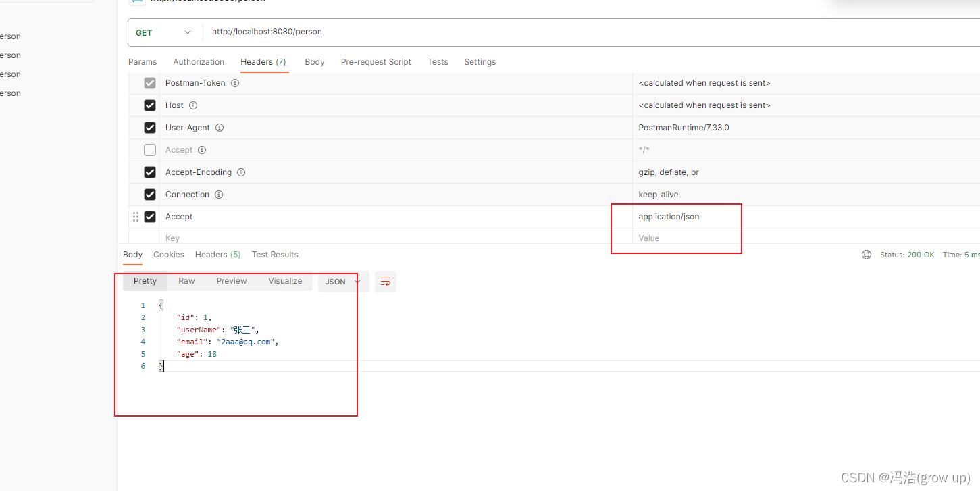Image resolution: width=980 pixels, height=491 pixels.
Task: Select the Headers (7) request tab
Action: 263,62
